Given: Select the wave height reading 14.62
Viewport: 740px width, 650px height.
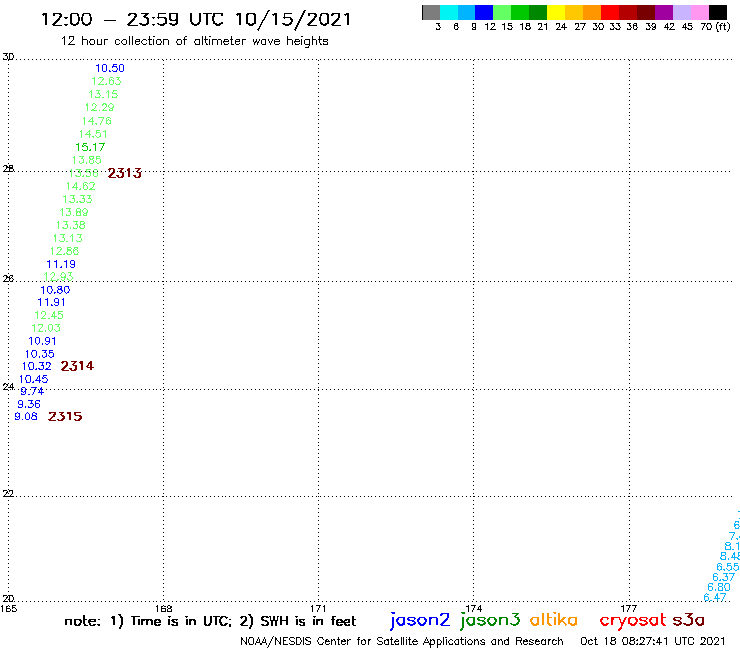Looking at the screenshot, I should (x=81, y=186).
